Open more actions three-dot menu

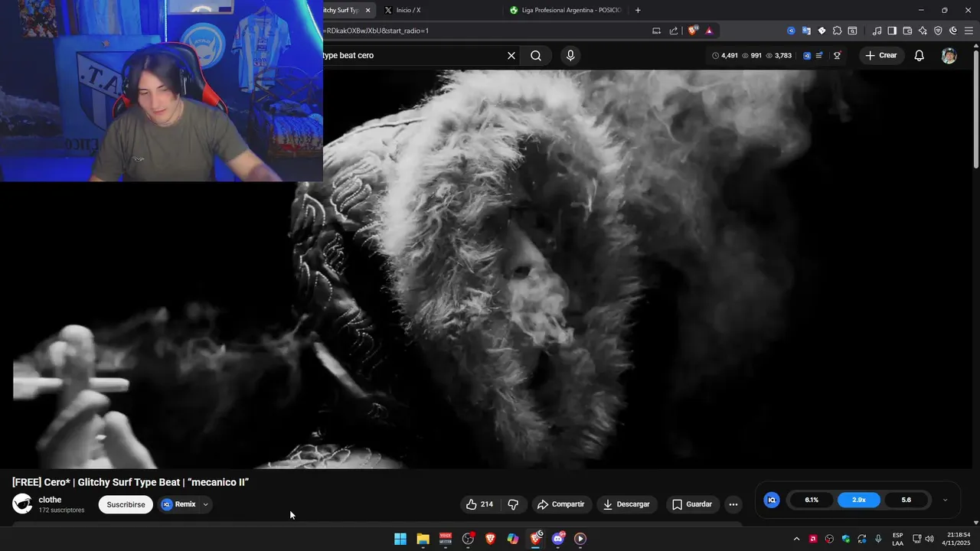[733, 504]
